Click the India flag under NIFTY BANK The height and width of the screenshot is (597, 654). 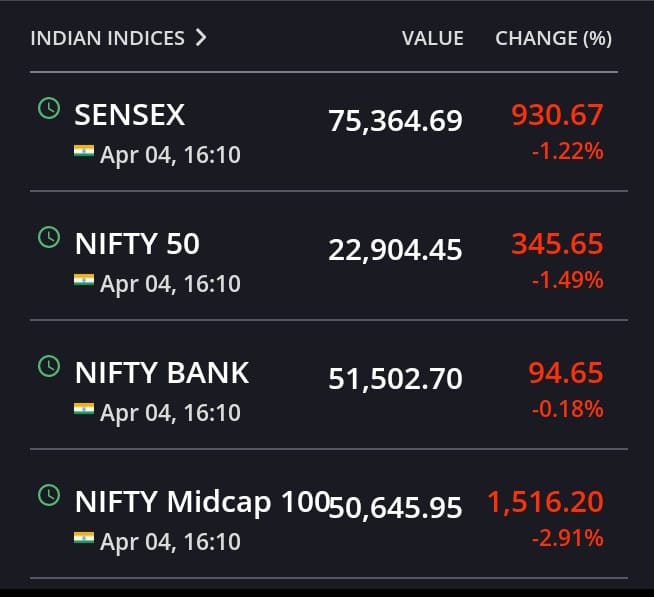click(x=84, y=408)
